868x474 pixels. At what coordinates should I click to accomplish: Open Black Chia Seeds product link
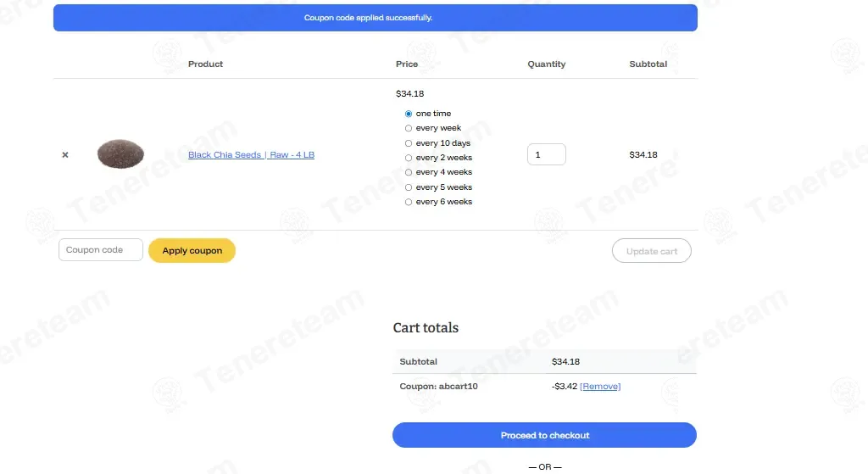251,155
